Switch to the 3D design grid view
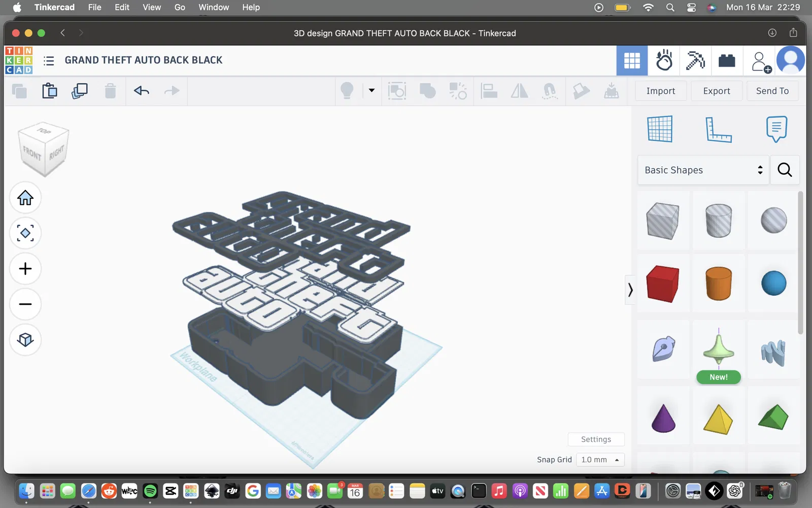 tap(632, 60)
